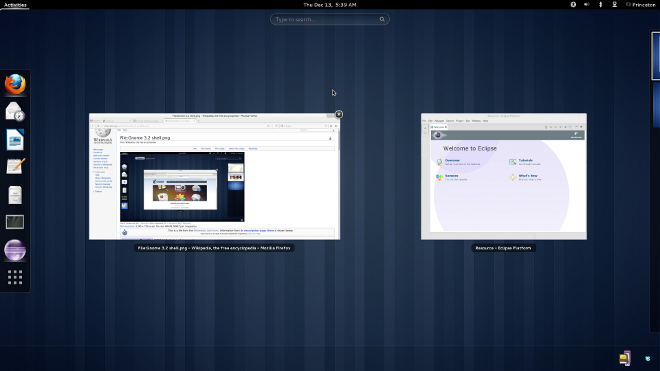Viewport: 660px width, 371px height.
Task: Open LibreOffice Writer from the dash
Action: click(15, 139)
